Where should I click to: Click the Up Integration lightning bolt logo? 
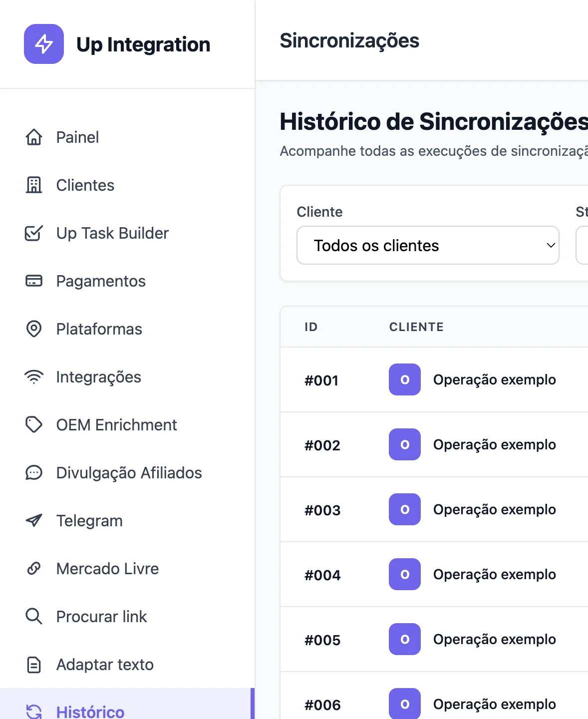(44, 44)
